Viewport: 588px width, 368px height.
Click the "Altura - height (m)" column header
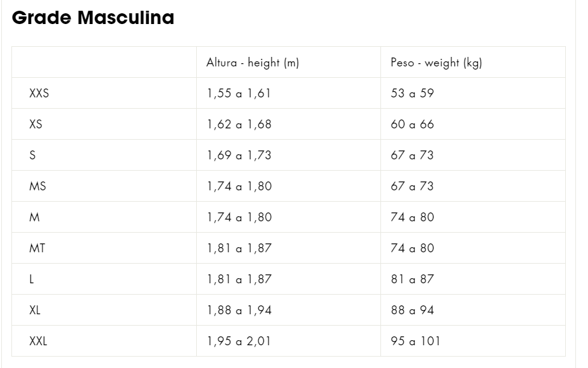(x=253, y=63)
